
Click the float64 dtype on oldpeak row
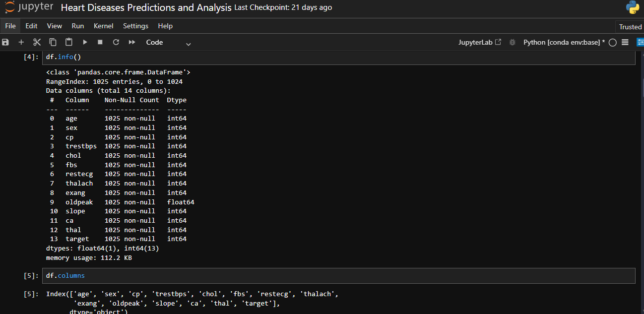[x=181, y=202]
